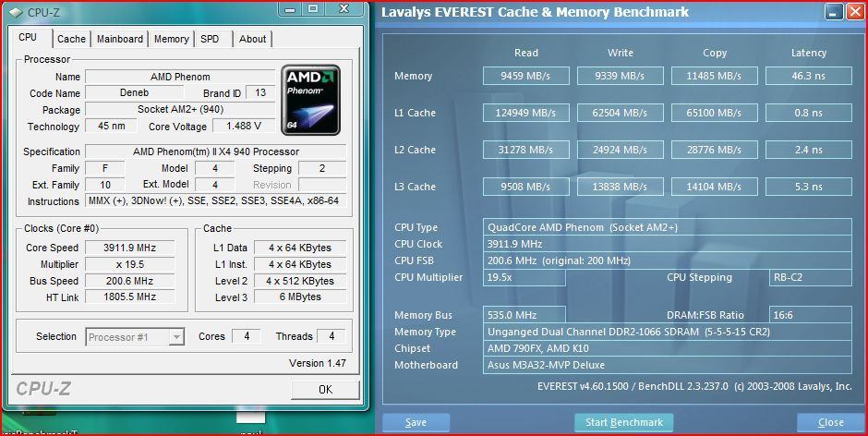
Task: Click the Memory Type DDR2-1066 field
Action: (667, 332)
